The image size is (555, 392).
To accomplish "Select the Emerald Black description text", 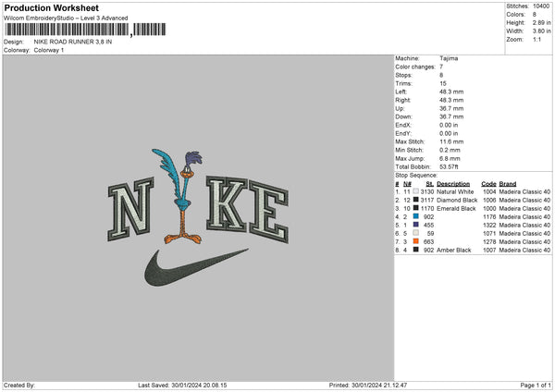I will click(x=456, y=208).
